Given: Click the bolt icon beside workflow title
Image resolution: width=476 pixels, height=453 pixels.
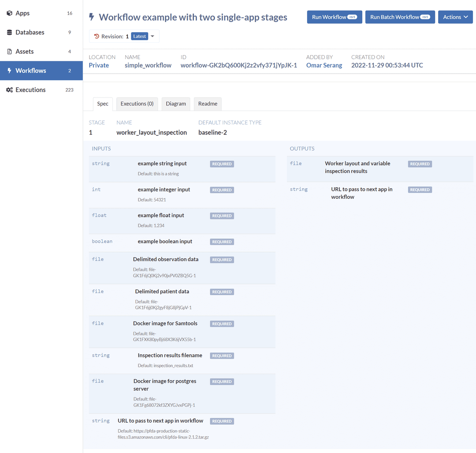Looking at the screenshot, I should (x=92, y=17).
